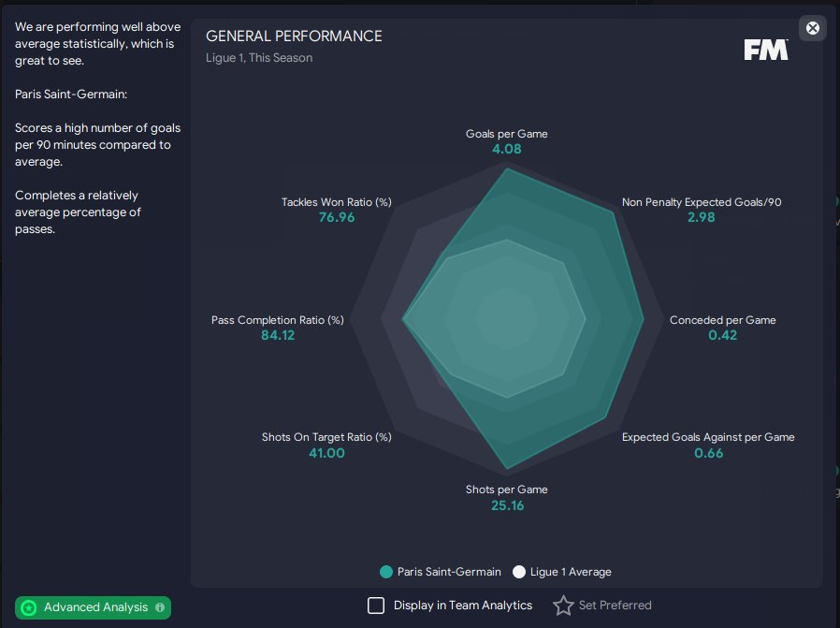Screen dimensions: 840x628
Task: Click the 0.66 expected goals against value
Action: tap(708, 453)
